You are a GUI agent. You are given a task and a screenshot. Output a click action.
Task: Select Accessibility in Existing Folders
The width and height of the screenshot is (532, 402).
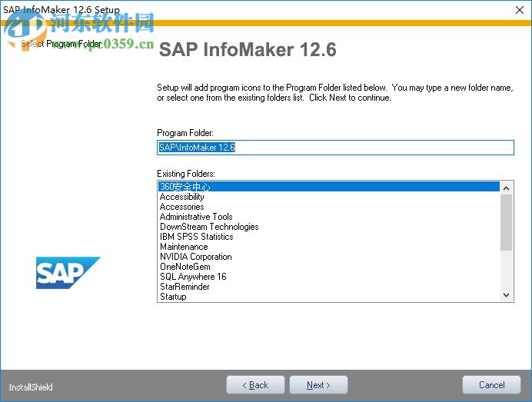click(x=329, y=197)
